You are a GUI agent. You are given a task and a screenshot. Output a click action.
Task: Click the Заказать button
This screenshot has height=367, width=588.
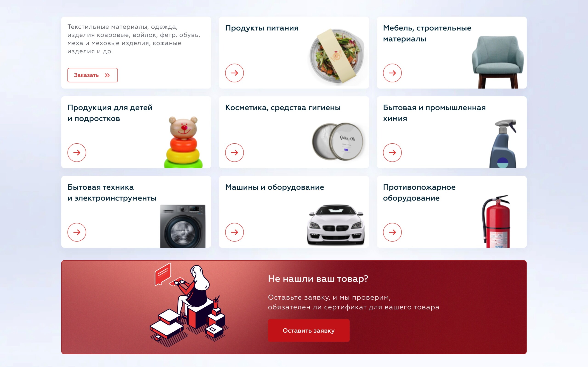coord(93,75)
